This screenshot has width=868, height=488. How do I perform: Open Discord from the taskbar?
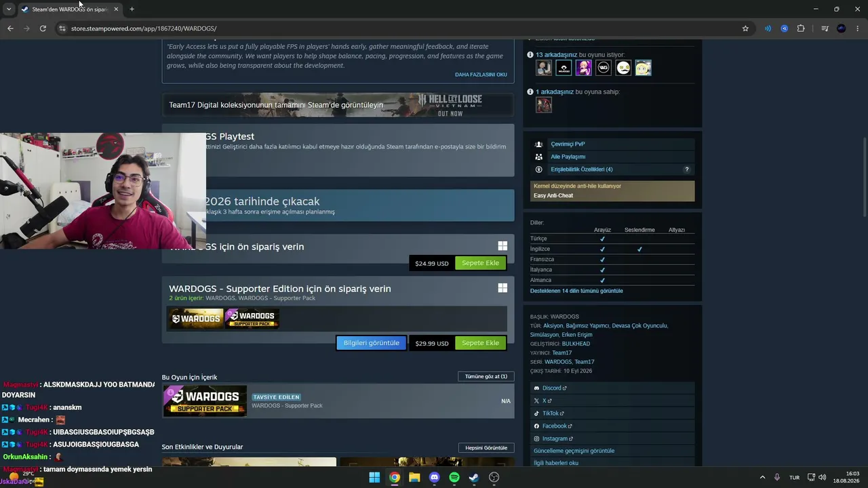(x=435, y=477)
